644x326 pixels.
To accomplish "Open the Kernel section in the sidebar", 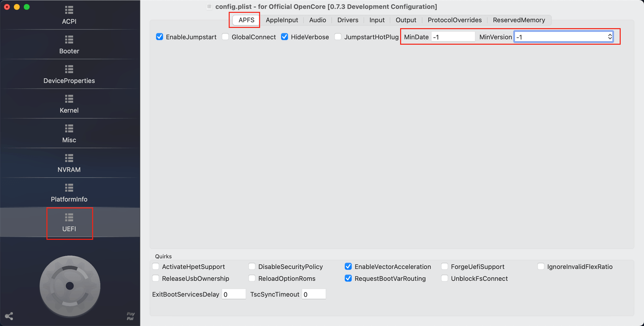I will pos(69,104).
